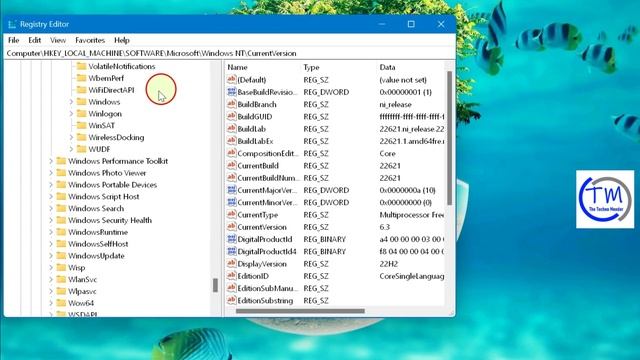Select the WlanSvc tree key
Viewport: 640px width, 360px height.
(82, 279)
